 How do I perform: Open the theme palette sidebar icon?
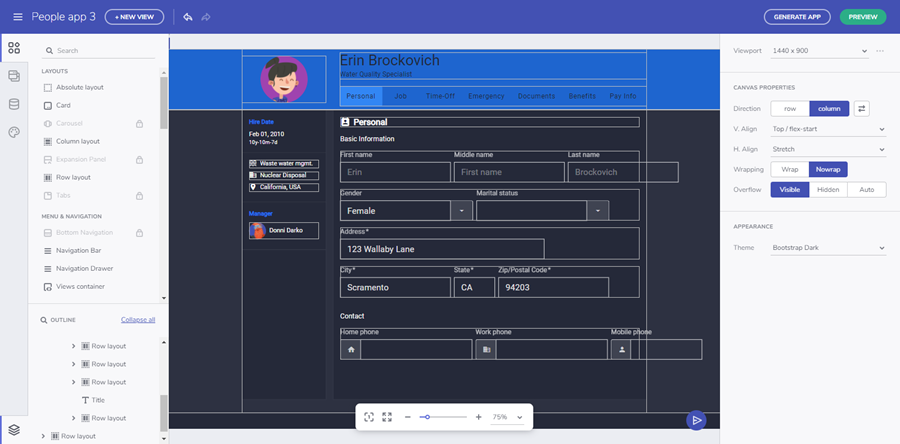point(14,132)
